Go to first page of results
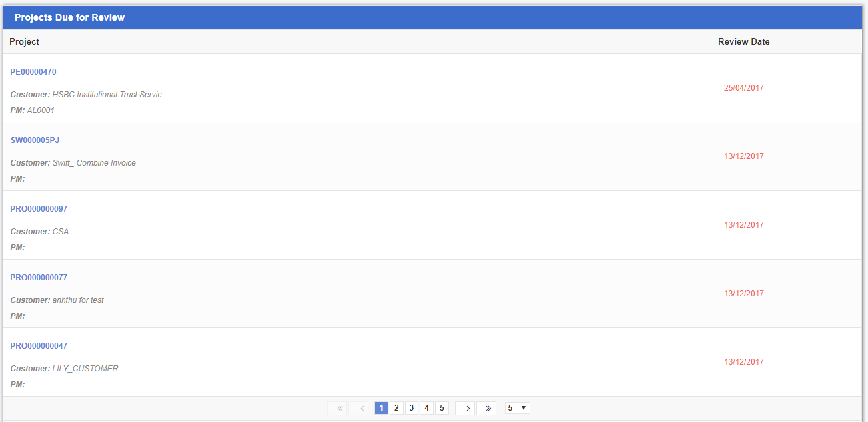 (x=338, y=408)
